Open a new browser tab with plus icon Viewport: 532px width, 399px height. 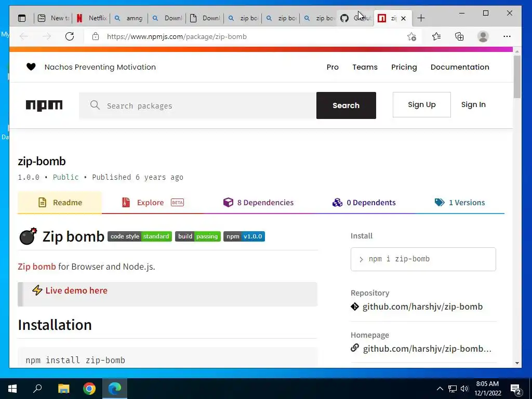coord(421,18)
